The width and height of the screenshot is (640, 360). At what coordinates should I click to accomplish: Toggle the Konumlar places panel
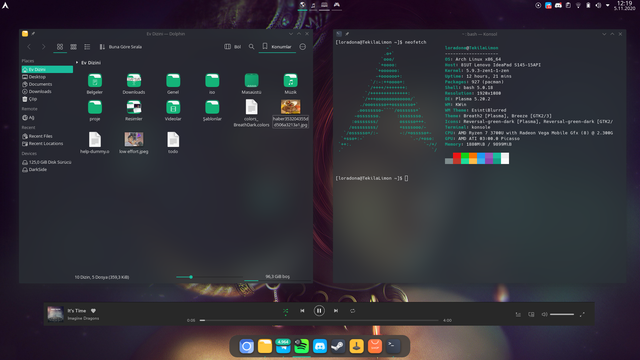277,47
